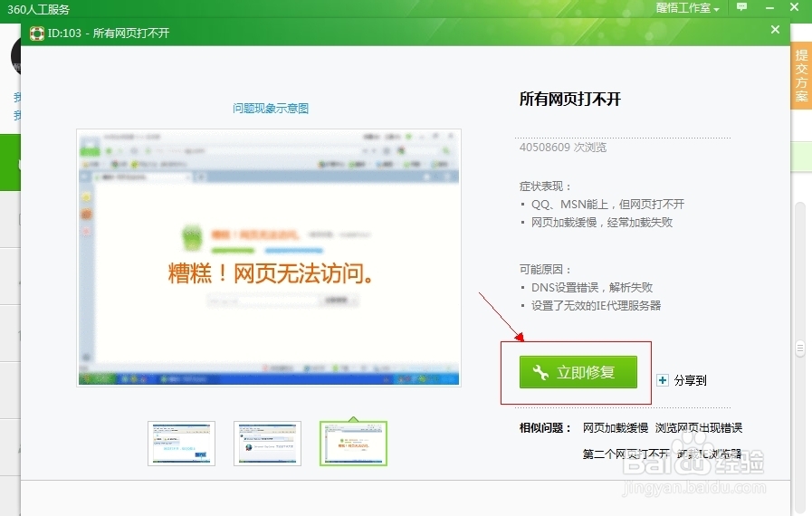This screenshot has width=812, height=516.
Task: Click the feedback speech bubble icon
Action: pos(742,6)
